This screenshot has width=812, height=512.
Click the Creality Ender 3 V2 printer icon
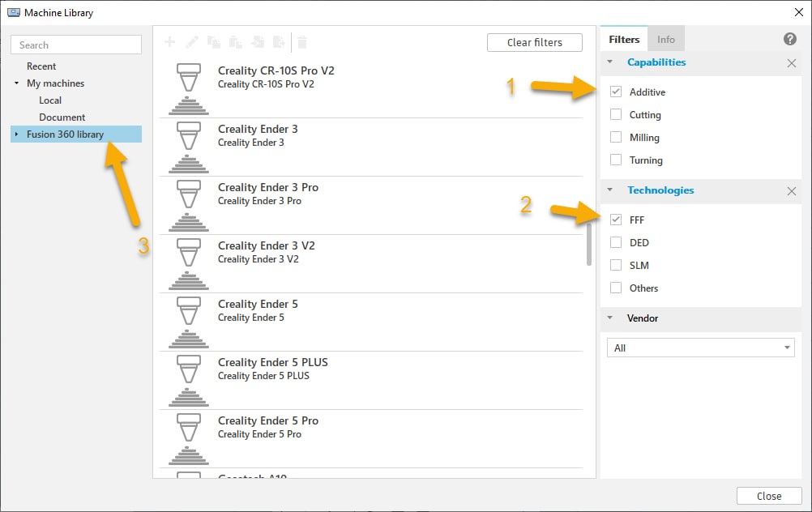point(189,264)
